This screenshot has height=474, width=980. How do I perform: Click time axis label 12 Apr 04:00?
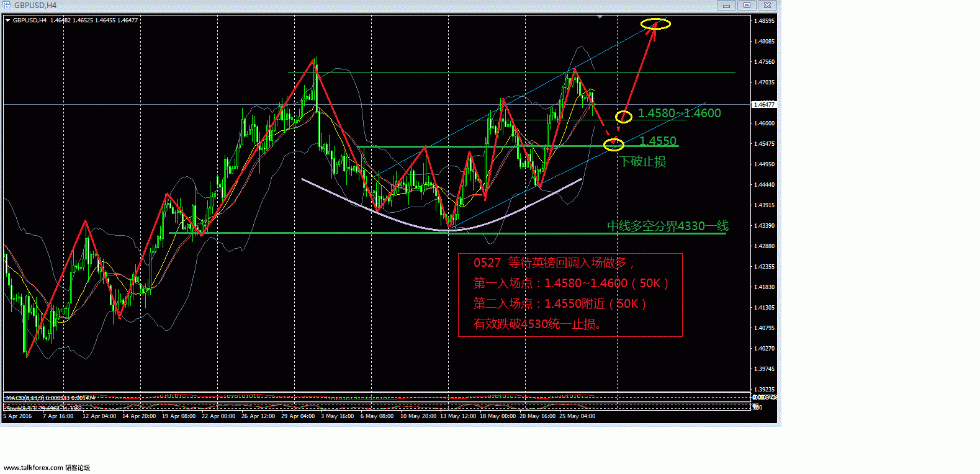(x=99, y=416)
